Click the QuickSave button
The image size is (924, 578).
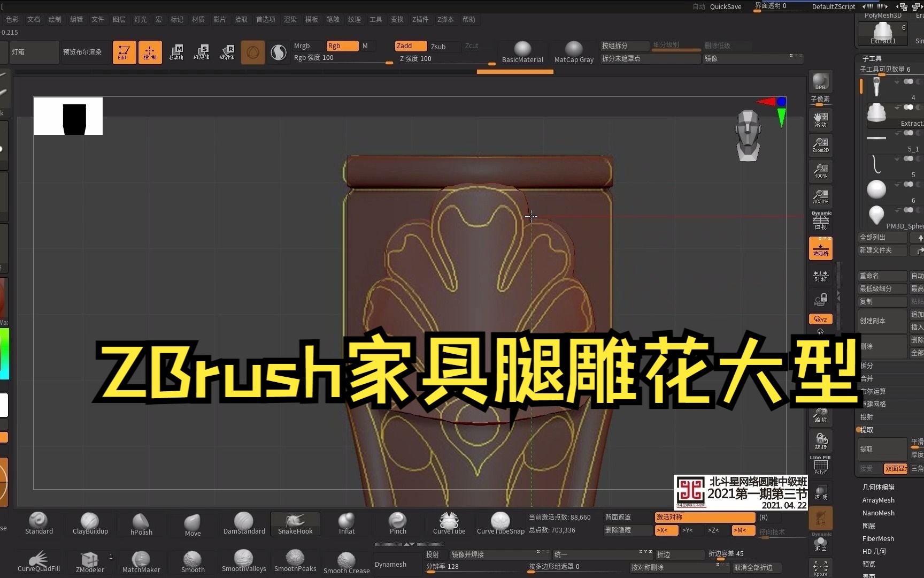point(726,6)
